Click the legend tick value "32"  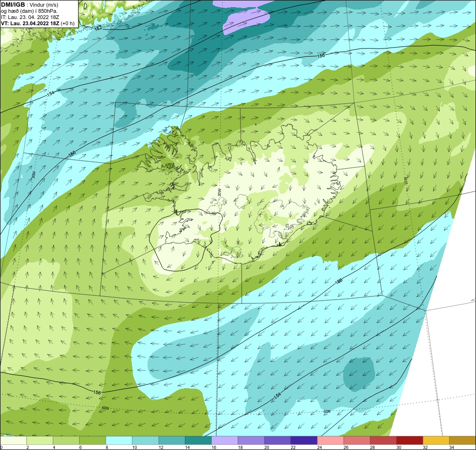425,447
